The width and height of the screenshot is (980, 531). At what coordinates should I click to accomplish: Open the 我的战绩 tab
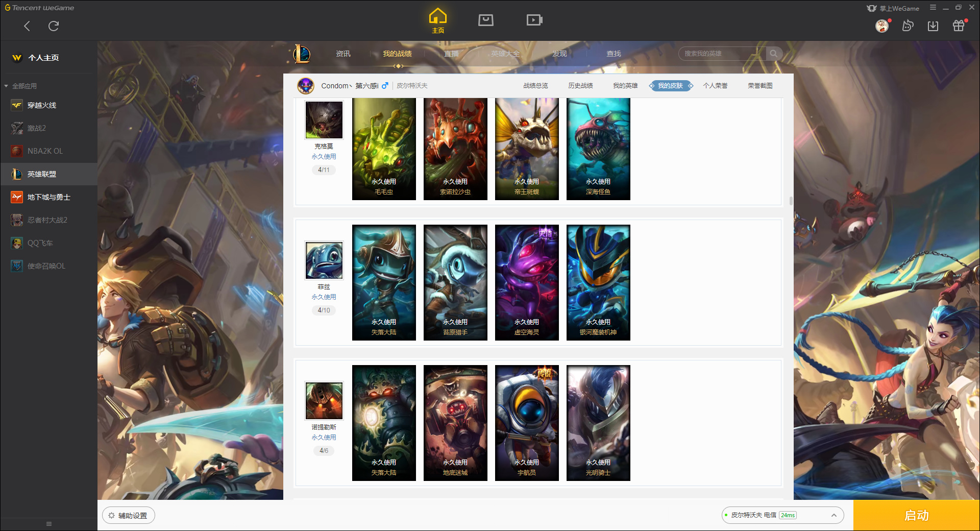click(397, 54)
